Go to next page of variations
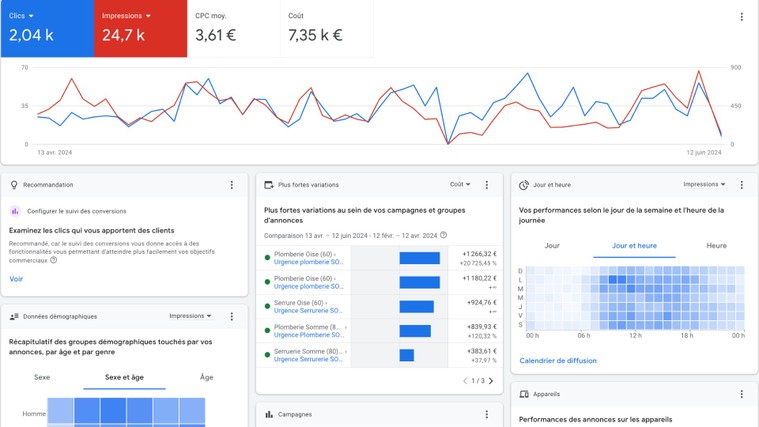 [491, 381]
